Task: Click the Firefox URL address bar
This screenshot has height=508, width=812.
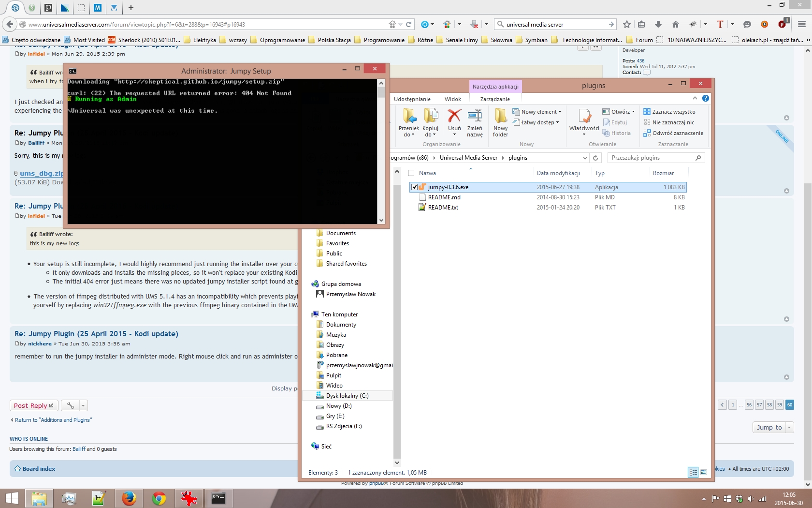Action: (208, 24)
